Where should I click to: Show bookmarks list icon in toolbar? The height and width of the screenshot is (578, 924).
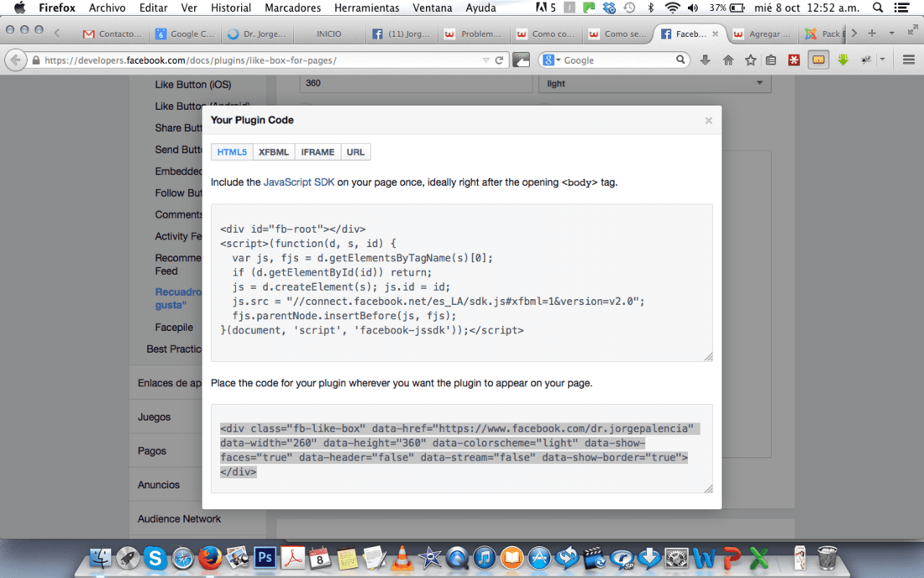[x=771, y=60]
